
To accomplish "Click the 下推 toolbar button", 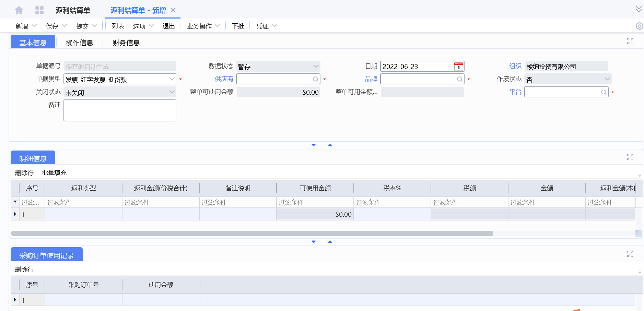I will (x=238, y=26).
